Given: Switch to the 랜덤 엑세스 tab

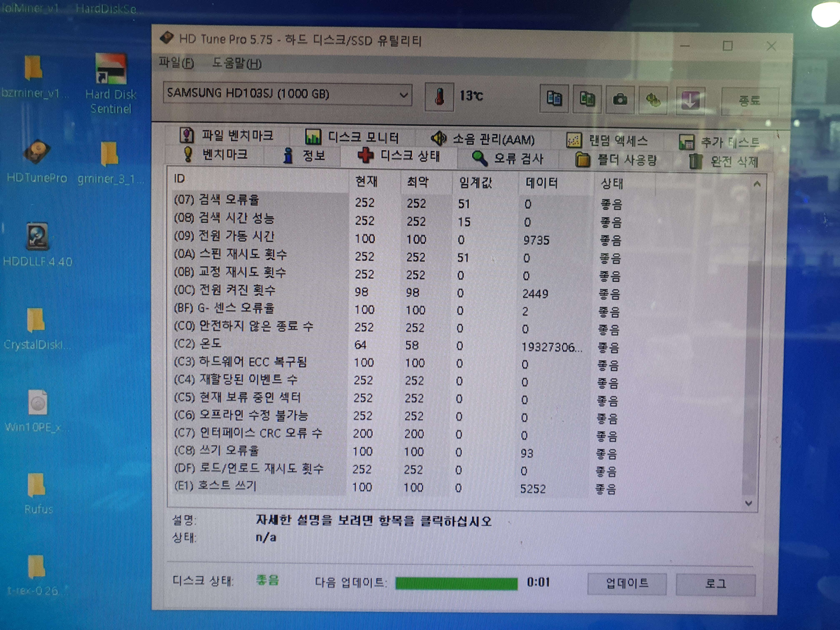Looking at the screenshot, I should (607, 140).
